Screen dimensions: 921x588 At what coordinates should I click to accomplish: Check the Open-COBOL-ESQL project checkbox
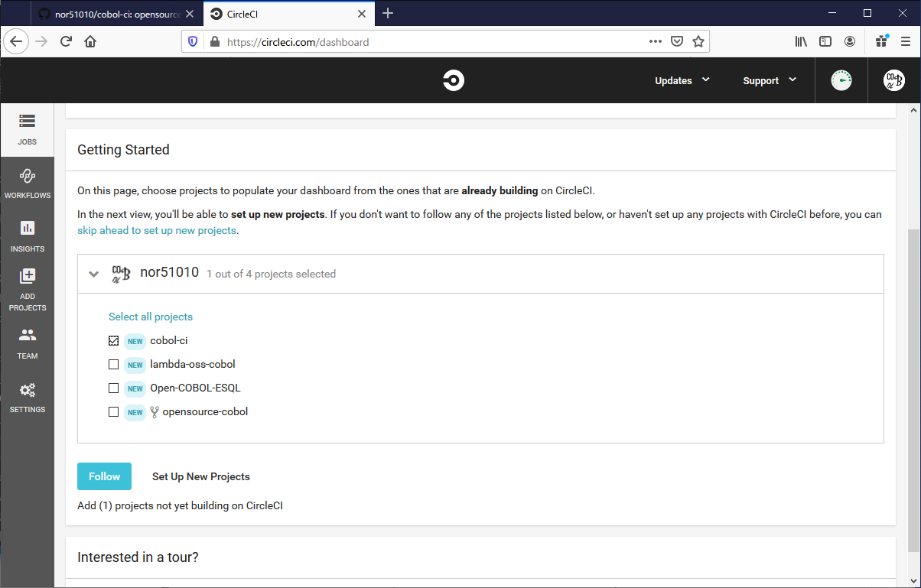pos(114,388)
